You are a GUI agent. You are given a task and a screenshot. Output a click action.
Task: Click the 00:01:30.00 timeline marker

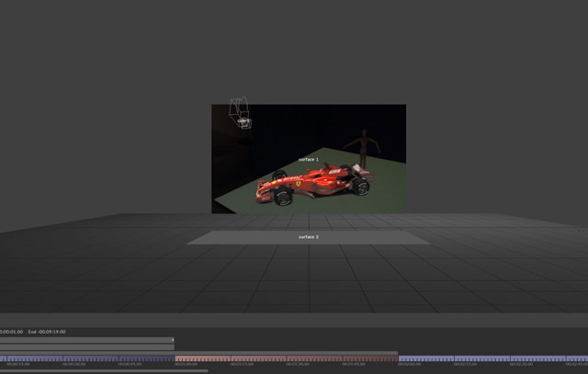[x=298, y=364]
